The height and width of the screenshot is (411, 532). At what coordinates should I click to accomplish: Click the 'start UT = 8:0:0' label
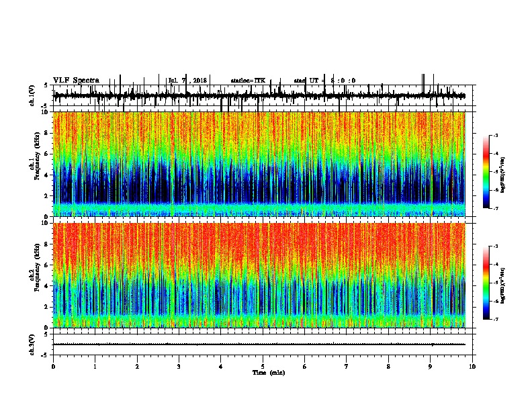point(324,81)
